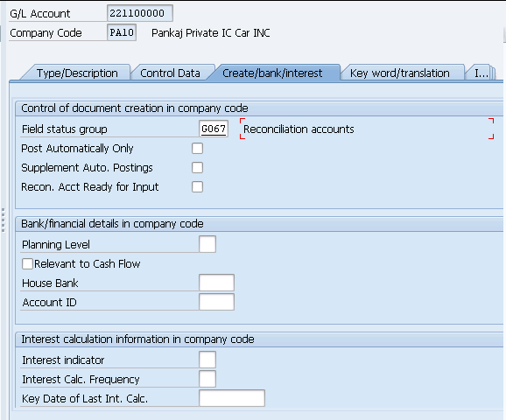Click the 'G/L Account' label
506x420 pixels.
pyautogui.click(x=40, y=13)
